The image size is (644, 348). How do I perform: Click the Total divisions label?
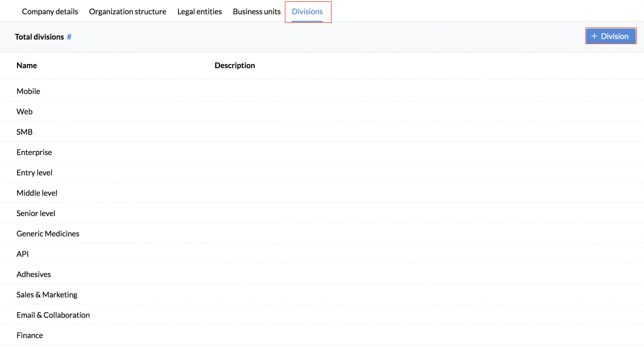(x=39, y=37)
